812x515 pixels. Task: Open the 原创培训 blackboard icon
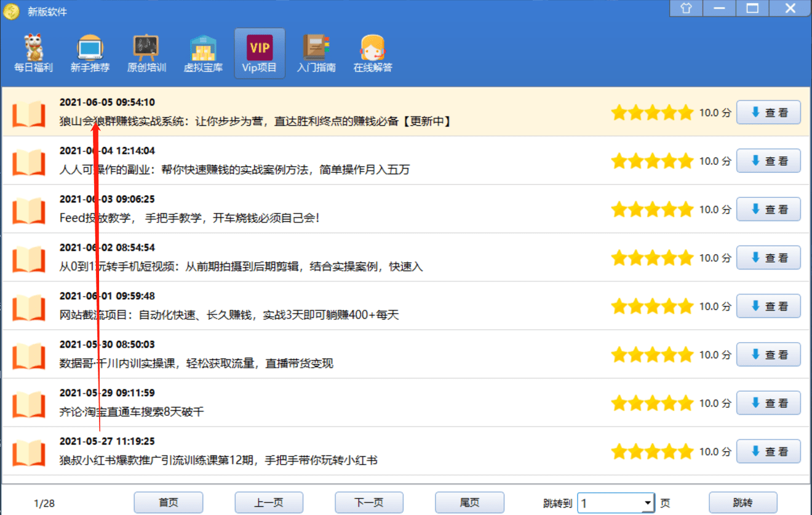point(146,47)
